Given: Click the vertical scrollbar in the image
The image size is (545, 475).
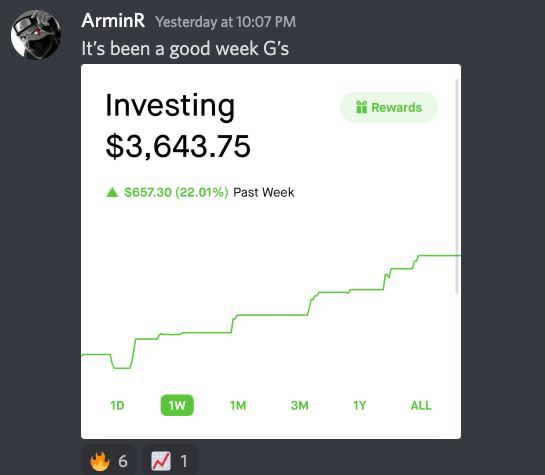Looking at the screenshot, I should pyautogui.click(x=457, y=187).
